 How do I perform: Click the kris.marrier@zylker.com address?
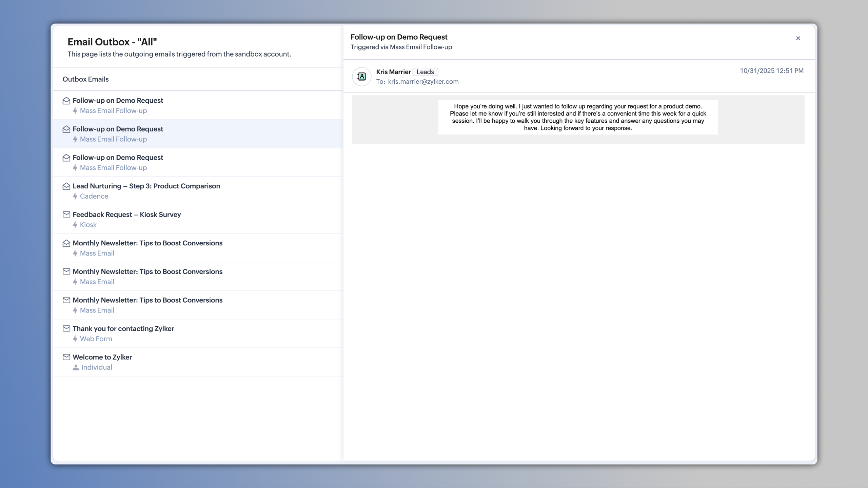(423, 82)
